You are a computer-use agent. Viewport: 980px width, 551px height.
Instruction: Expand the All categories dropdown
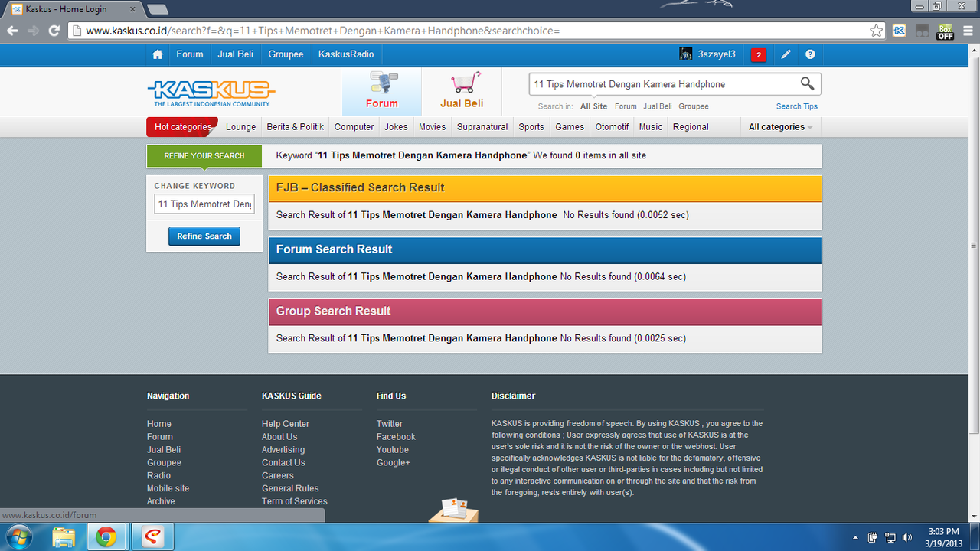coord(780,127)
